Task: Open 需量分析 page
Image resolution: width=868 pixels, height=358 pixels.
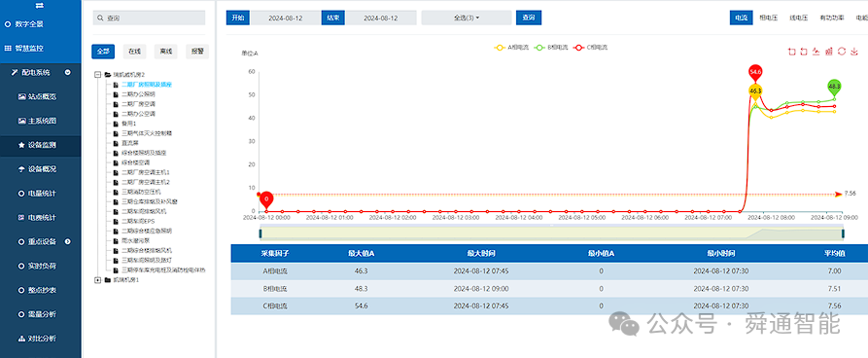Action: point(41,314)
